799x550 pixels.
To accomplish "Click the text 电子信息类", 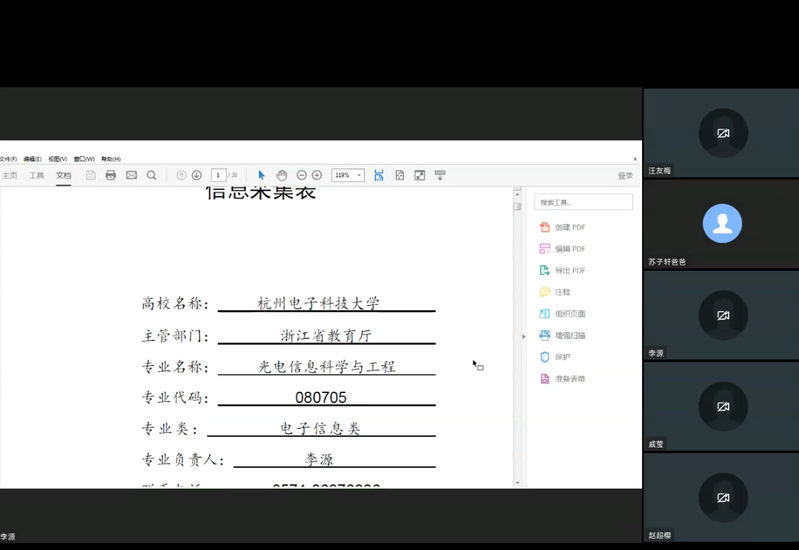I will click(x=321, y=428).
